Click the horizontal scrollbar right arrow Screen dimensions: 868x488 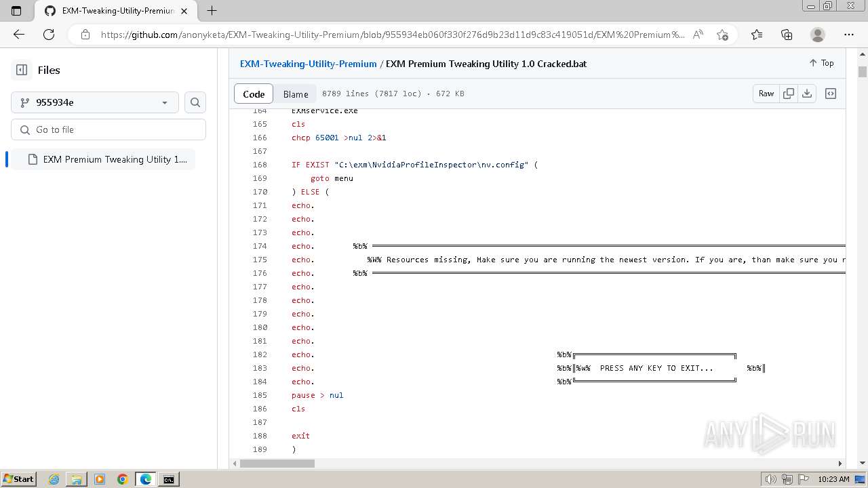click(x=840, y=464)
